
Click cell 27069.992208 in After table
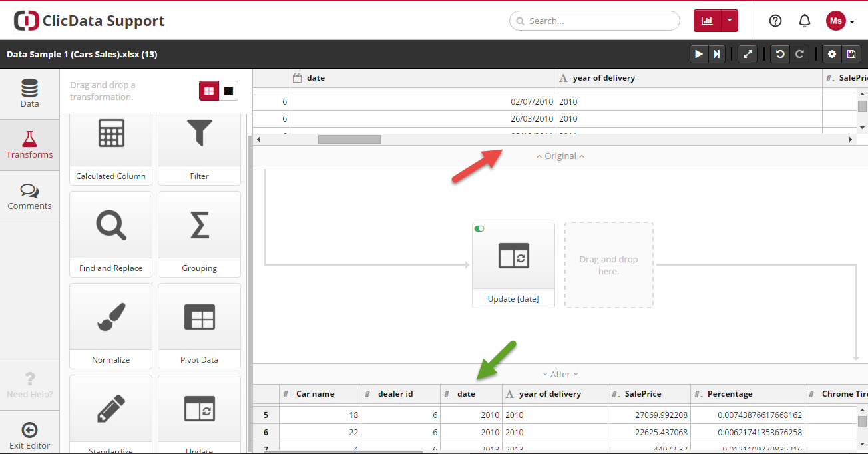point(649,415)
